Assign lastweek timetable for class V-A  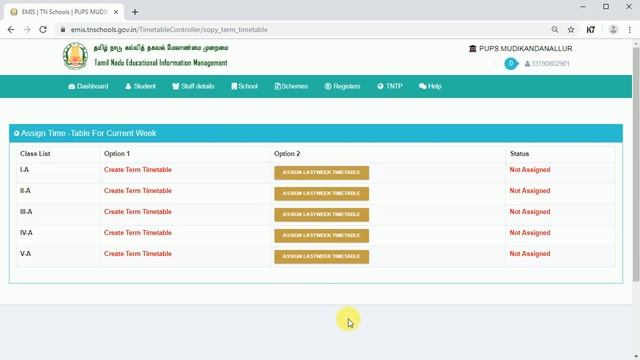[322, 257]
